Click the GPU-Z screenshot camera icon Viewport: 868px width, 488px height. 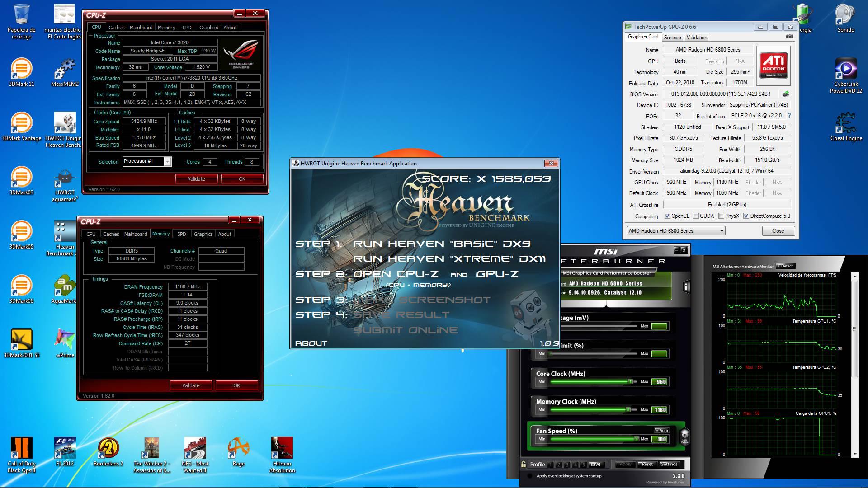click(790, 37)
